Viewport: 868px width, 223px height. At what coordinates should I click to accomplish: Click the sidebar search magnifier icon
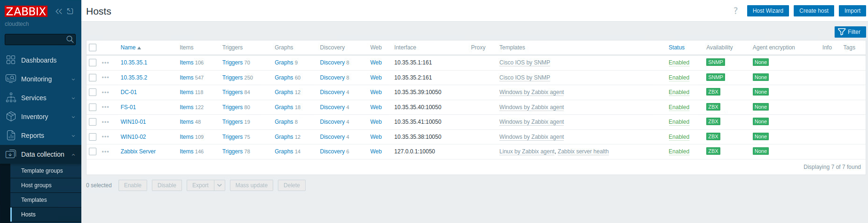click(70, 39)
